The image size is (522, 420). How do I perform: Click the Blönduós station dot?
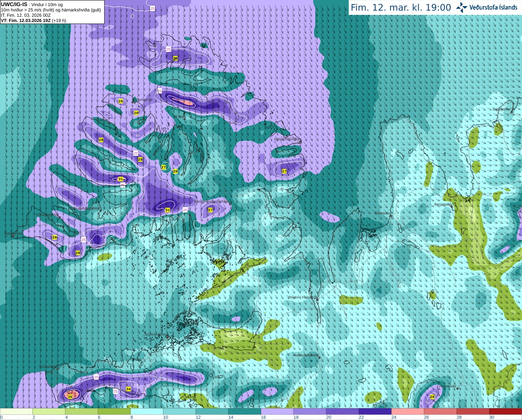[391, 216]
